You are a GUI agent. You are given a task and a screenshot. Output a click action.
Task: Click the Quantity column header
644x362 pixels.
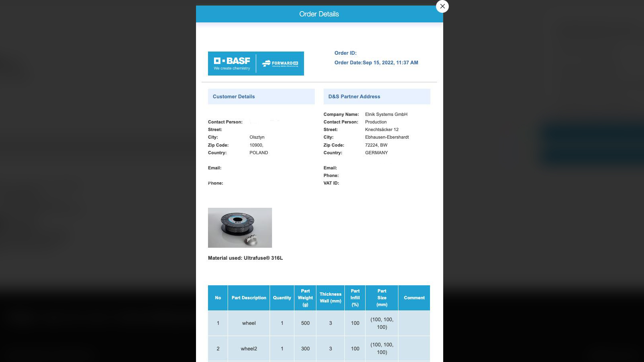(282, 298)
